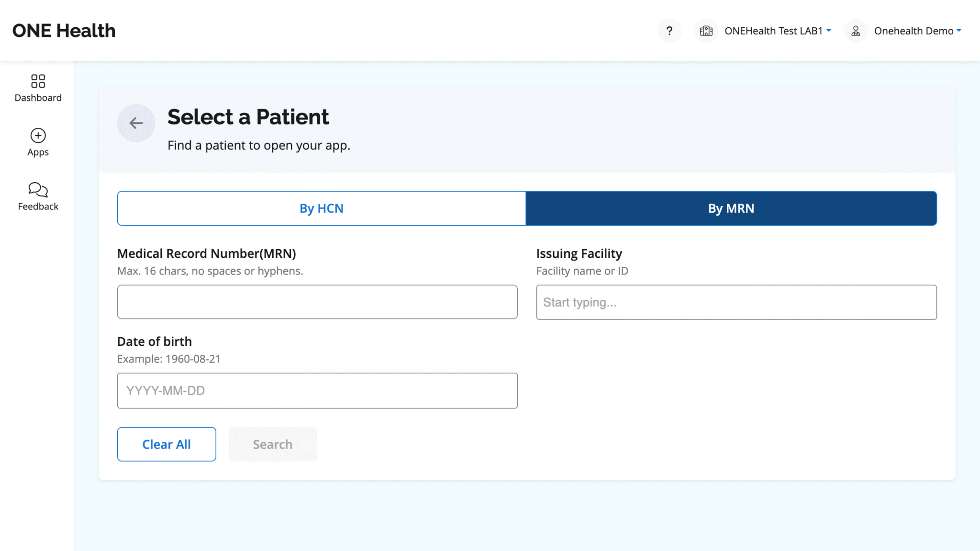The width and height of the screenshot is (980, 551).
Task: Click the ONE Health logo
Action: coord(64,30)
